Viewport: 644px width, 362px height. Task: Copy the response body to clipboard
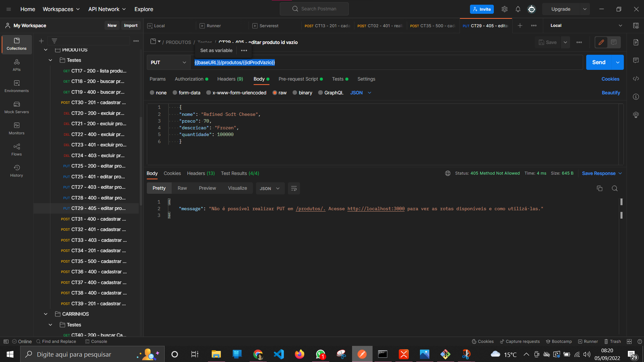(x=599, y=188)
